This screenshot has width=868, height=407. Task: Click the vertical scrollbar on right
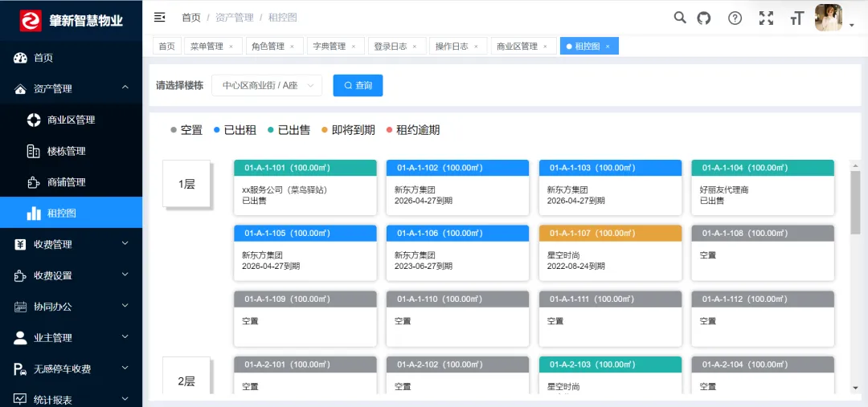855,201
